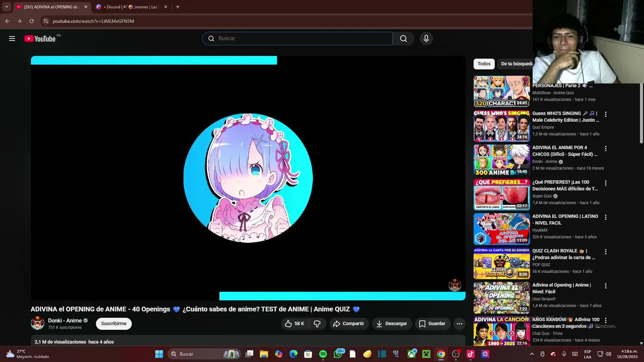Open the Windows Start menu
644x362 pixels.
click(x=159, y=354)
